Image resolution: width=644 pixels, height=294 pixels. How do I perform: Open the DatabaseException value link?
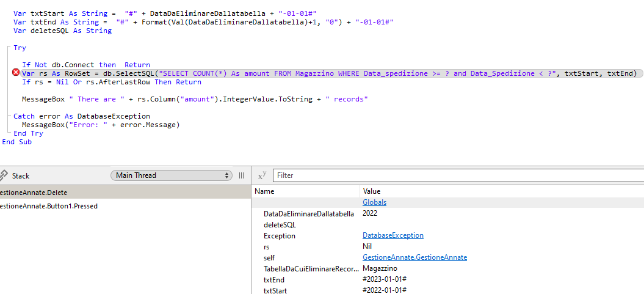tap(393, 235)
